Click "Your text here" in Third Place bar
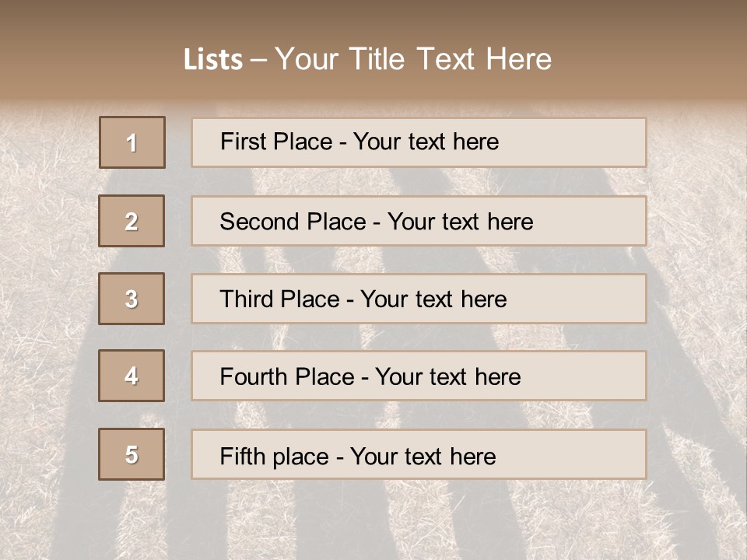The height and width of the screenshot is (560, 747). [433, 299]
